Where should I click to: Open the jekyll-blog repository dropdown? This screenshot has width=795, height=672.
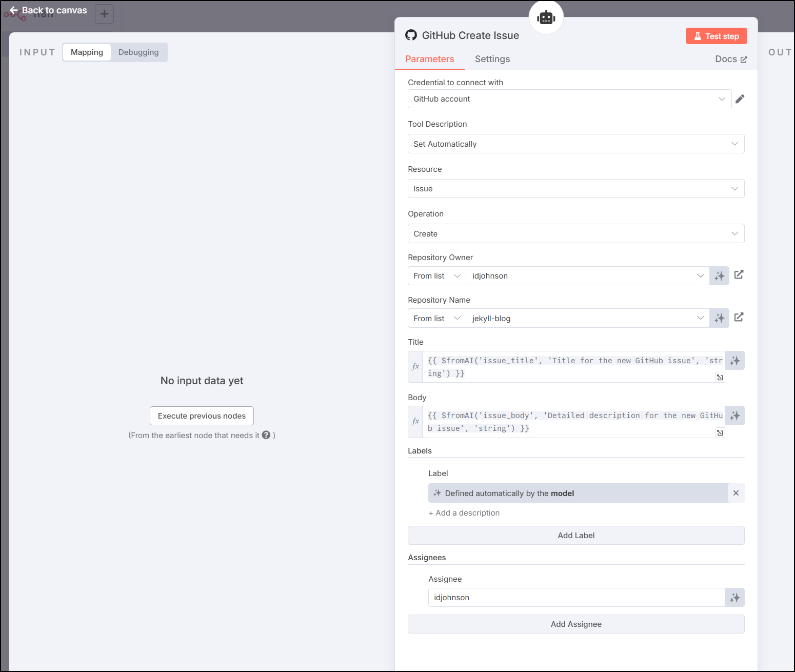click(588, 319)
